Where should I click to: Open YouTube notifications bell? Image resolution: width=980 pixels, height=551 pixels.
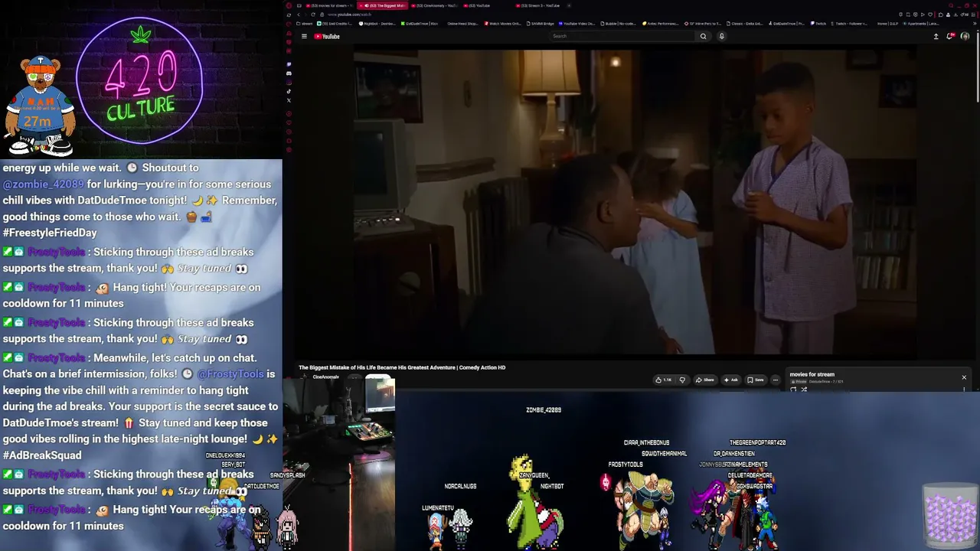point(950,36)
